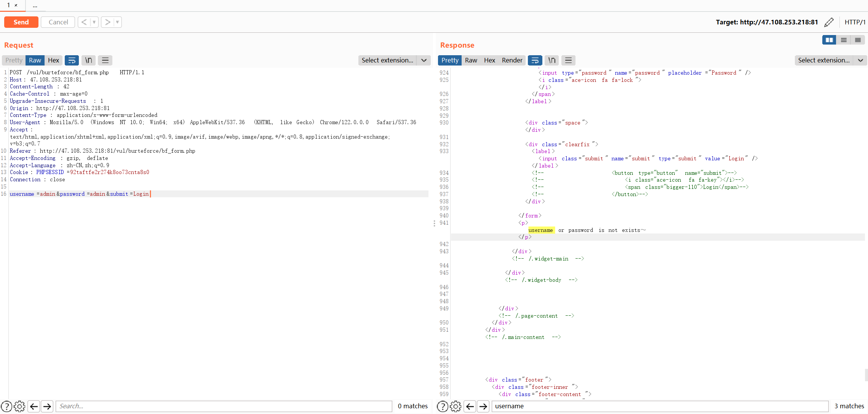
Task: Show non-printable characters in Response panel
Action: 551,60
